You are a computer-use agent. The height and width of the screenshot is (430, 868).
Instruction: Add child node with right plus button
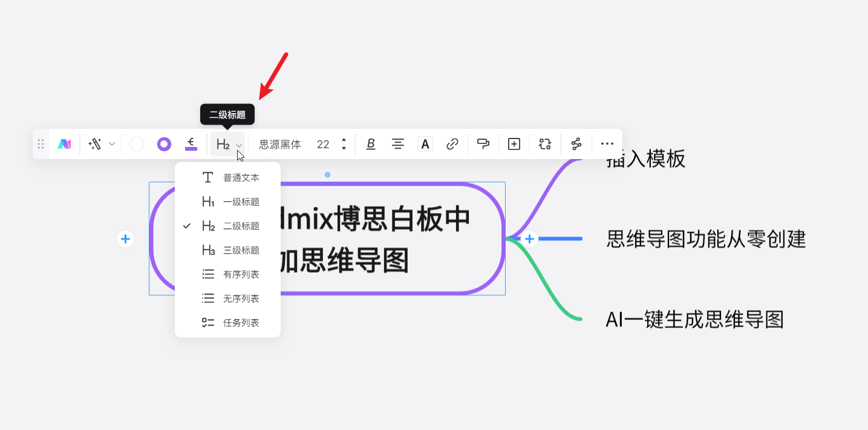click(x=530, y=239)
